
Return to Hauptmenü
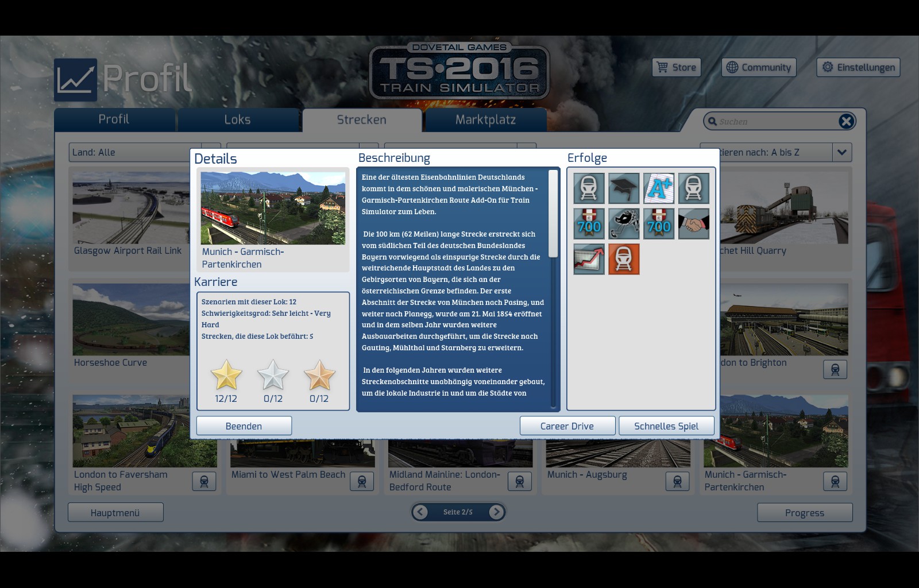tap(115, 513)
